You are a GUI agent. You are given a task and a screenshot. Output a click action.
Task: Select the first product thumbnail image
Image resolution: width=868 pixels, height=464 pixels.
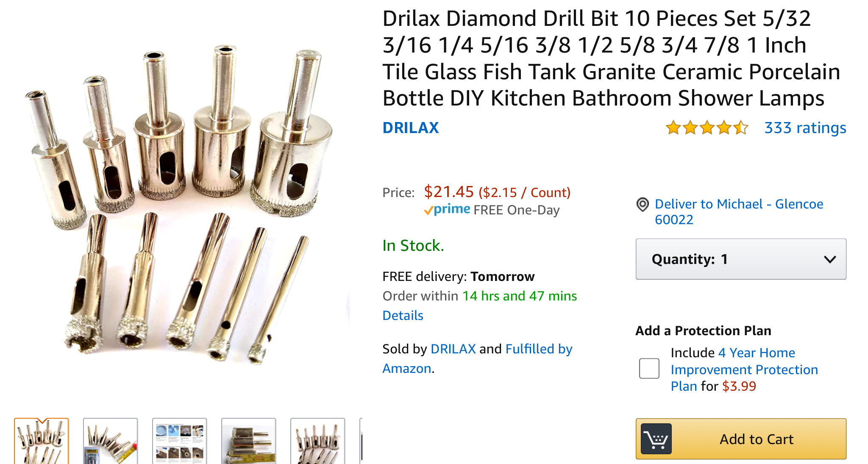42,441
